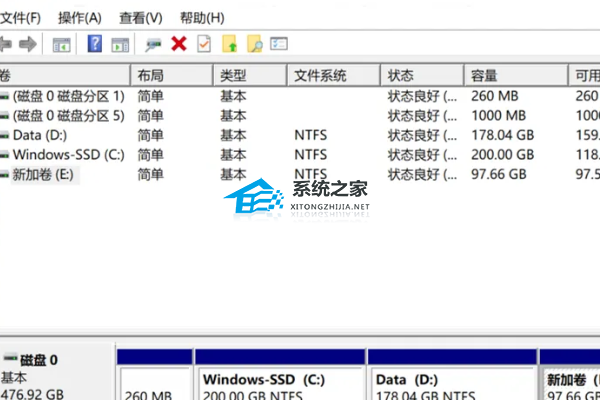The height and width of the screenshot is (400, 600).
Task: Open the 文件(F) menu
Action: click(20, 18)
